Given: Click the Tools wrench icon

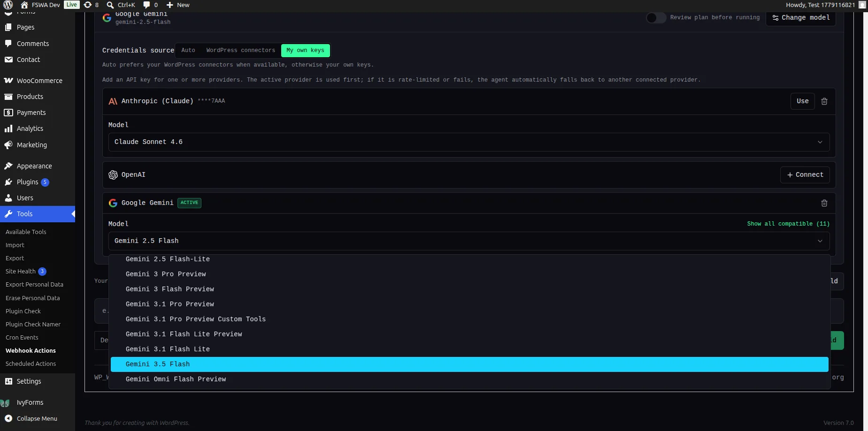Looking at the screenshot, I should 8,214.
